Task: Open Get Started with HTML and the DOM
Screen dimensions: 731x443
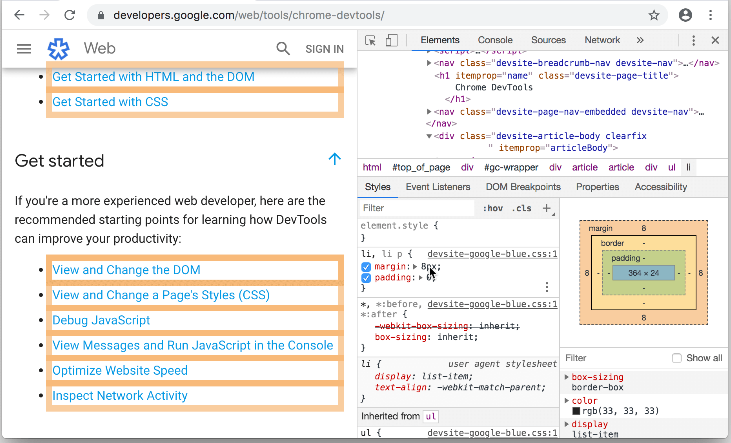Action: tap(153, 76)
